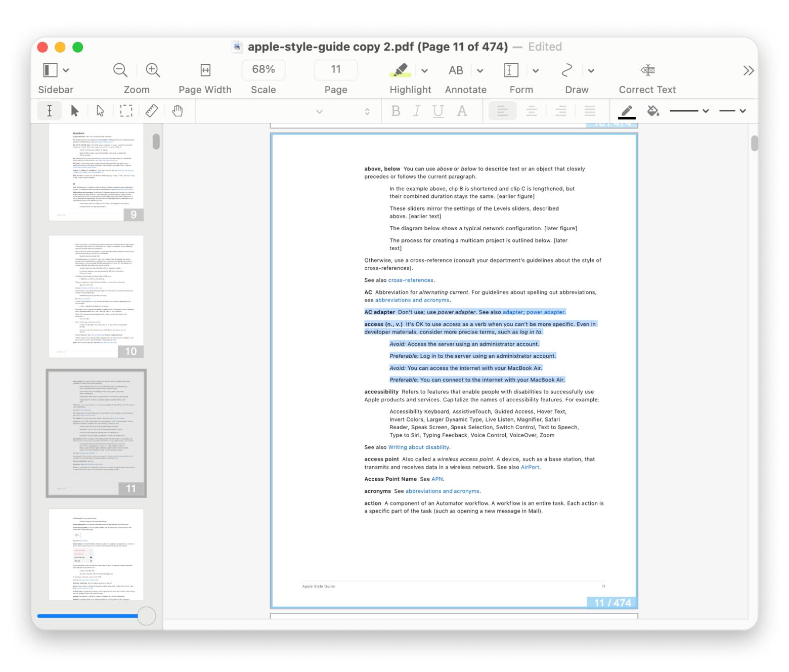
Task: Select the hand pan tool
Action: click(x=177, y=111)
